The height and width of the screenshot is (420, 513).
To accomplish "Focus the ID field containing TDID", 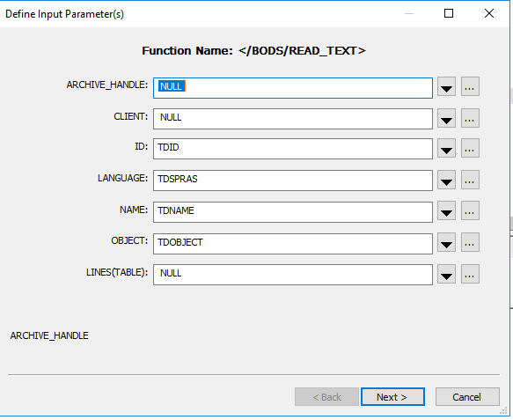I will [x=293, y=149].
